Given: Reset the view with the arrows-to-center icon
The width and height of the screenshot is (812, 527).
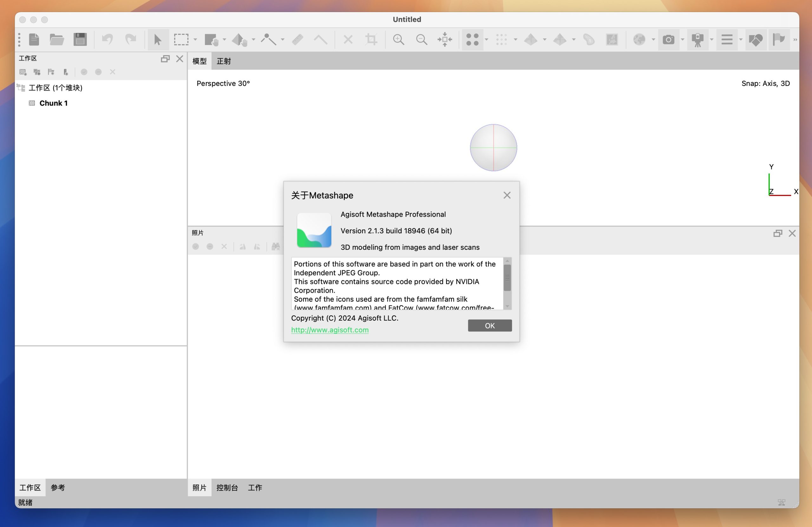Looking at the screenshot, I should [445, 40].
